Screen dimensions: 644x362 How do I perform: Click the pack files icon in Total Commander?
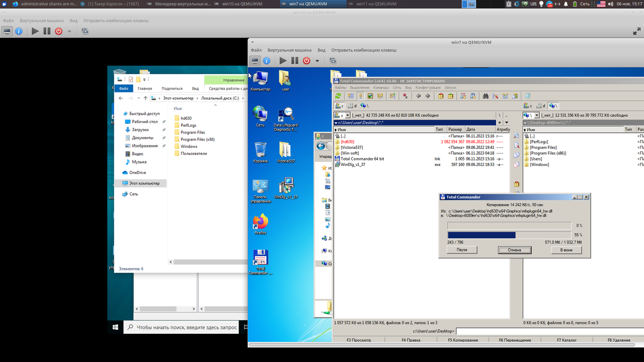tap(441, 96)
